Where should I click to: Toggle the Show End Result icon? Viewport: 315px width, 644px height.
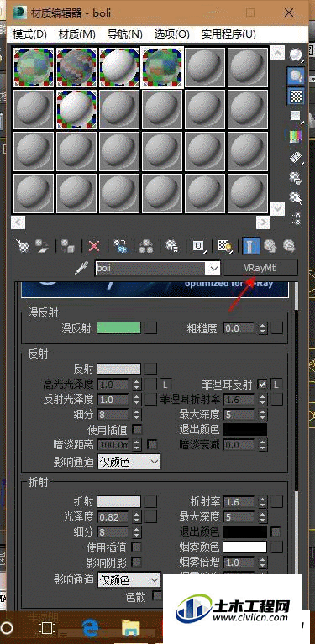tap(250, 246)
